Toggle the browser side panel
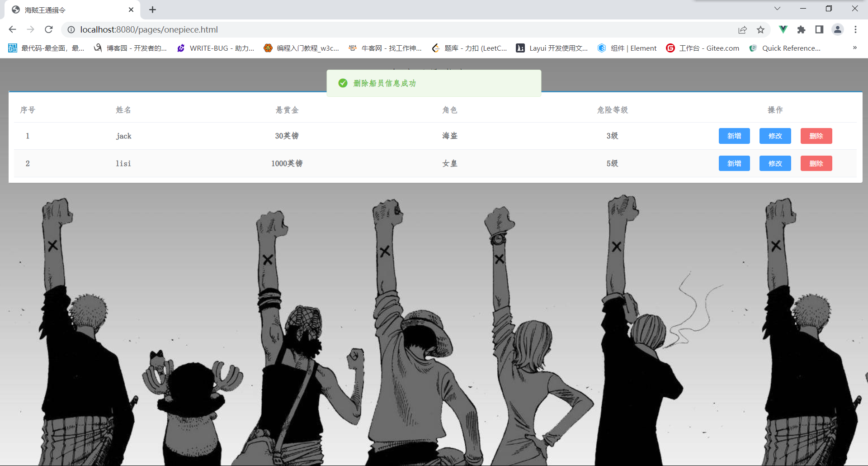 [x=819, y=29]
